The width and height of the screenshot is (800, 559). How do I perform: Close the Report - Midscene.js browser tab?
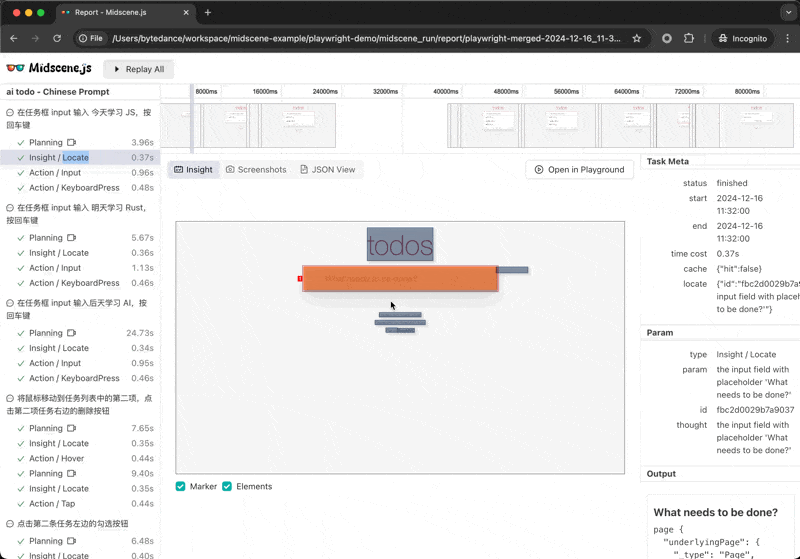[186, 13]
